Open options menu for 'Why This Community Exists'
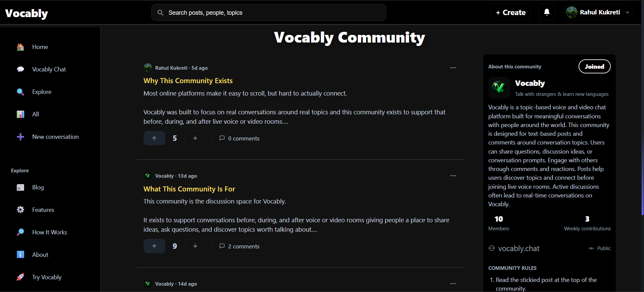 point(453,68)
